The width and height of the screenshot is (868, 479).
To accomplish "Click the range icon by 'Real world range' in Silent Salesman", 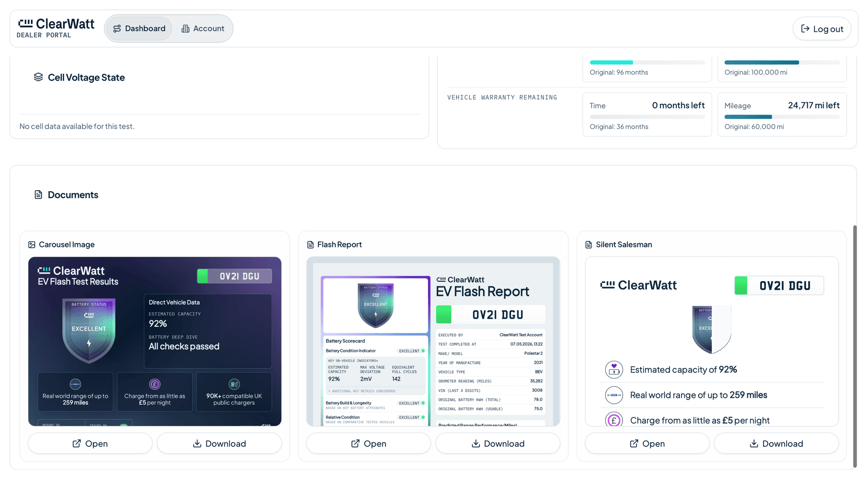I will tap(614, 395).
